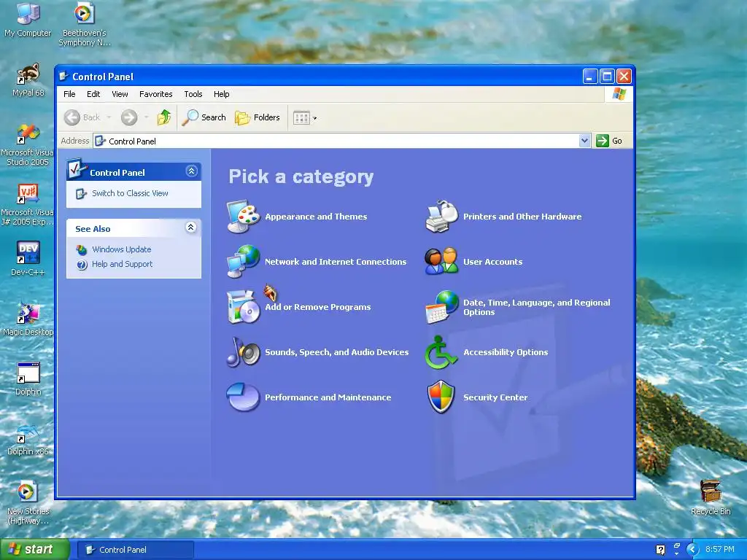Collapse the Control Panel side pane section
The width and height of the screenshot is (747, 560).
pos(192,171)
